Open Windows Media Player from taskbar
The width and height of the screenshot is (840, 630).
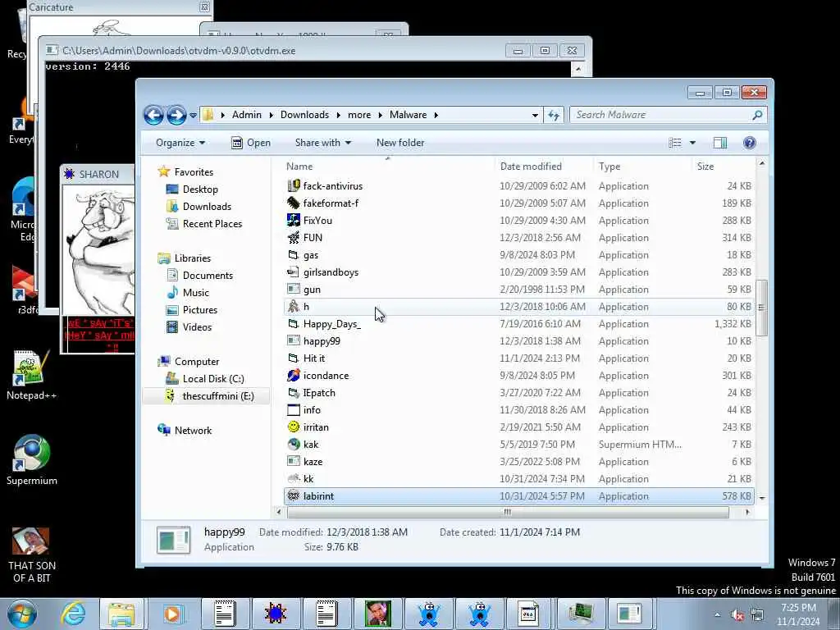pos(172,614)
